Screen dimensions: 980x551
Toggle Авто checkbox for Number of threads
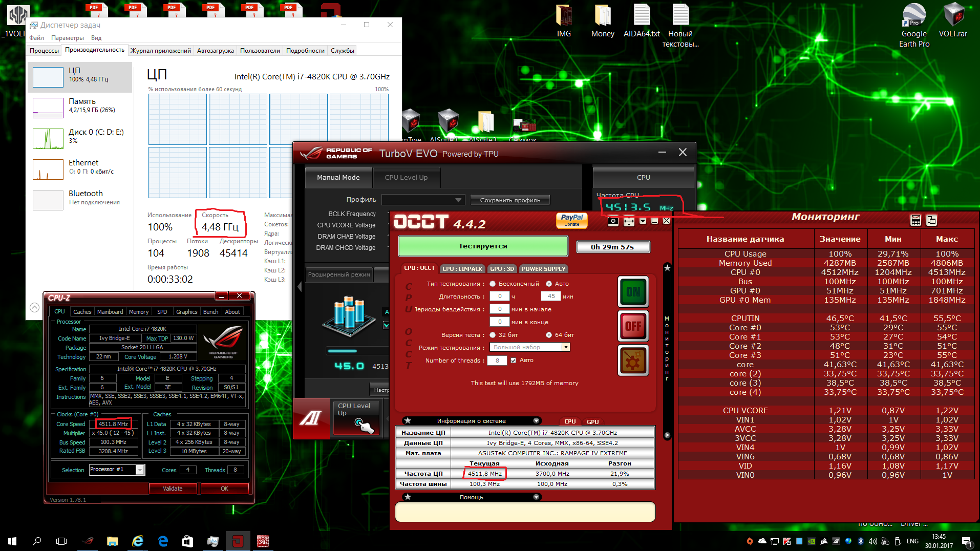(513, 360)
